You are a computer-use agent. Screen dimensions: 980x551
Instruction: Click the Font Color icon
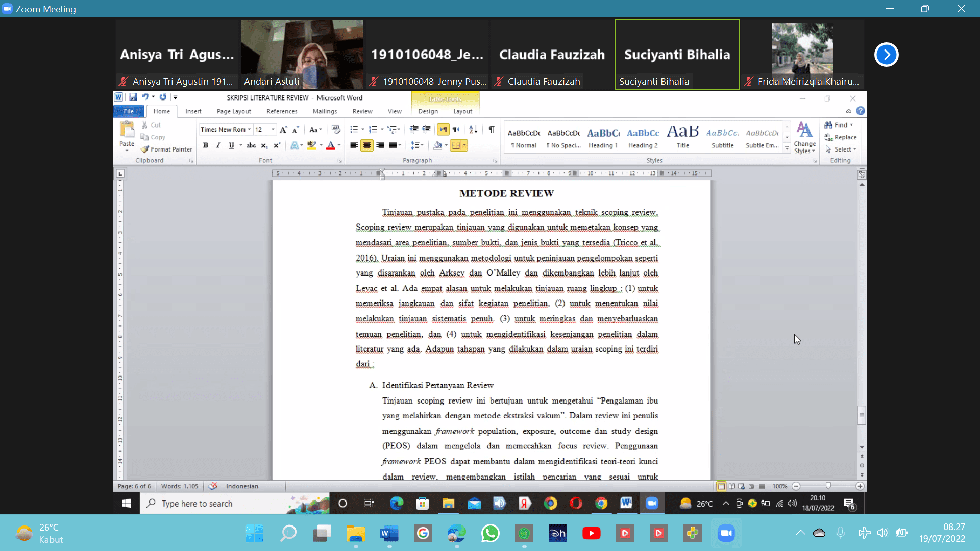coord(331,145)
